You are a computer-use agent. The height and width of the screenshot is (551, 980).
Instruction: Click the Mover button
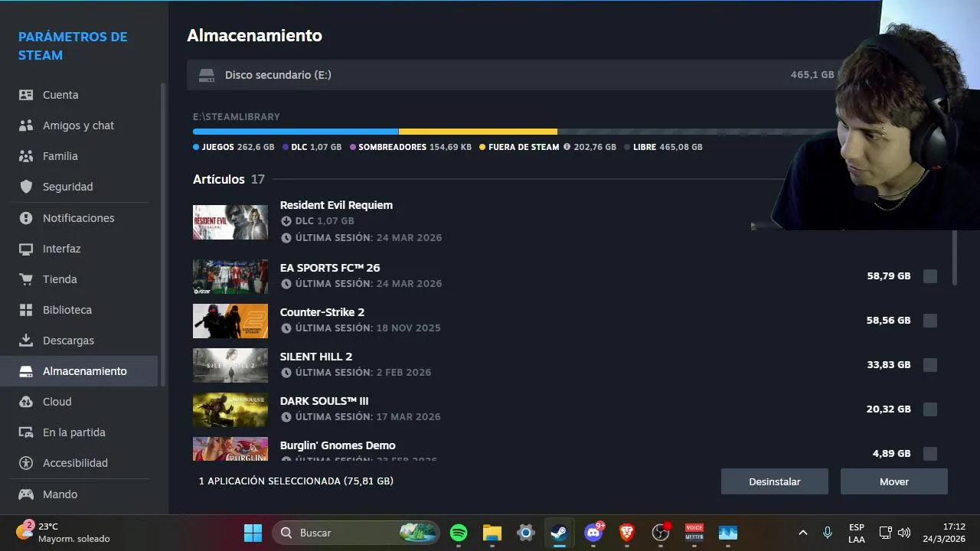pos(894,481)
